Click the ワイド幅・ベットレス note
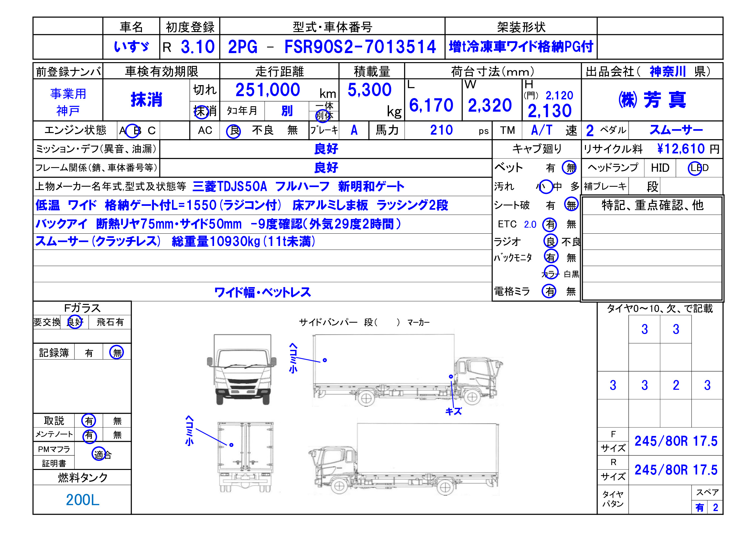Viewport: 756px width, 535px height. [x=263, y=292]
